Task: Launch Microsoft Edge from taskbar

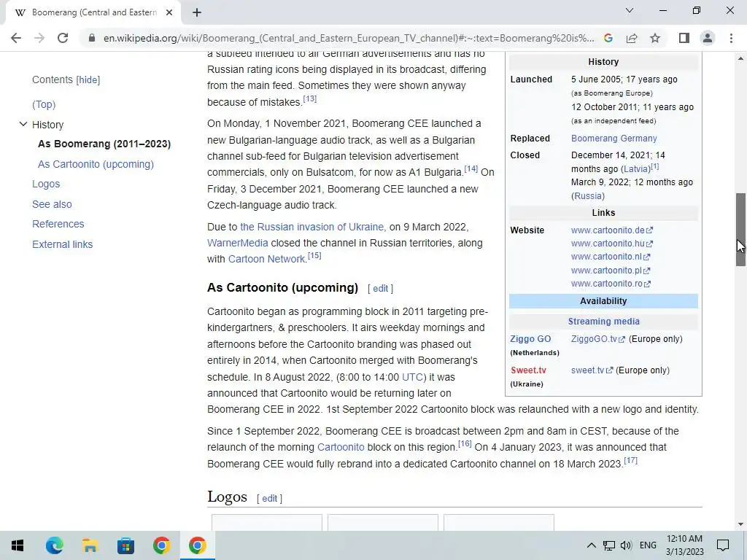Action: pyautogui.click(x=54, y=545)
